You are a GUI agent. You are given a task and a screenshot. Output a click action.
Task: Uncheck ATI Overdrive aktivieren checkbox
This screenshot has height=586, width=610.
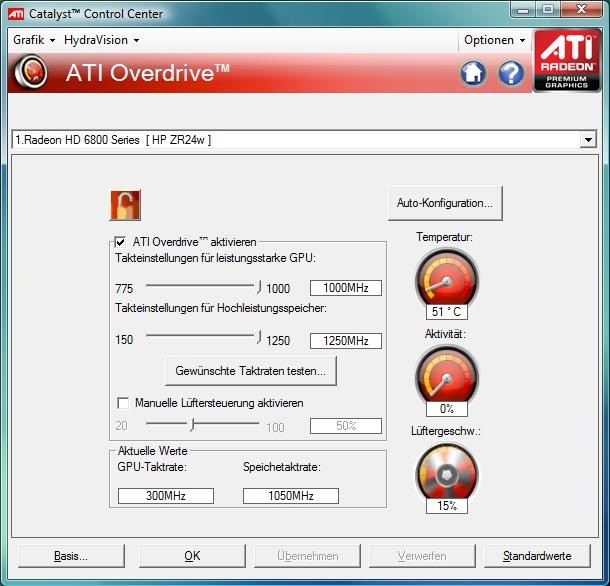(x=120, y=242)
